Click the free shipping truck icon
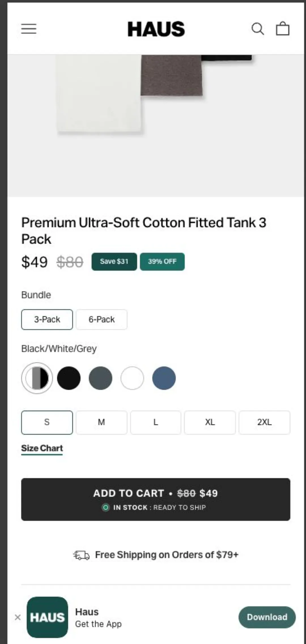The height and width of the screenshot is (644, 306). pos(82,555)
